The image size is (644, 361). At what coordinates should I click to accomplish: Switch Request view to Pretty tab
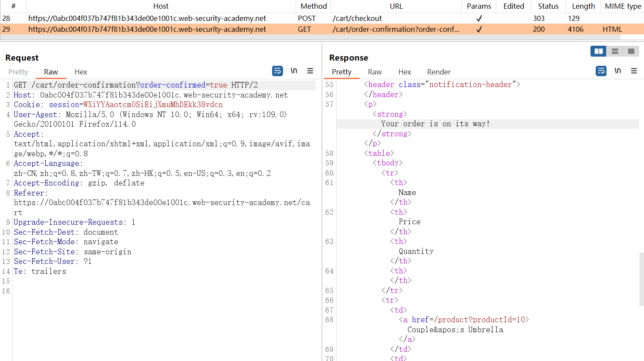18,72
